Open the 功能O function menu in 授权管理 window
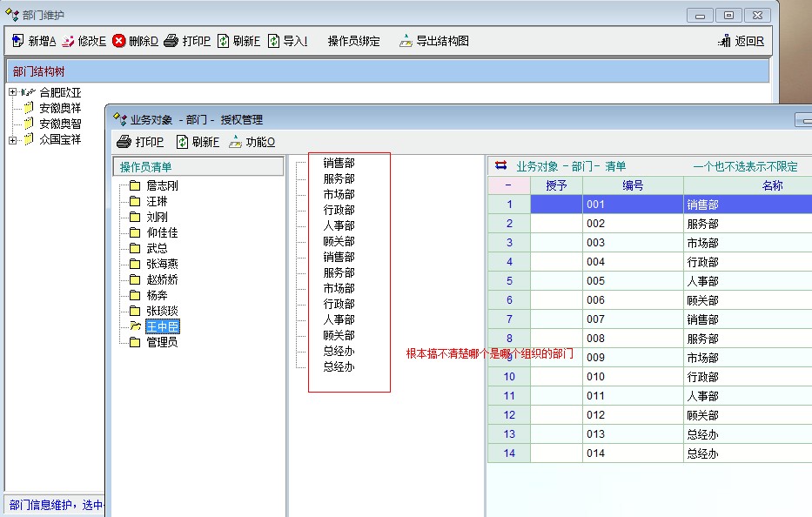Image resolution: width=812 pixels, height=517 pixels. (252, 142)
